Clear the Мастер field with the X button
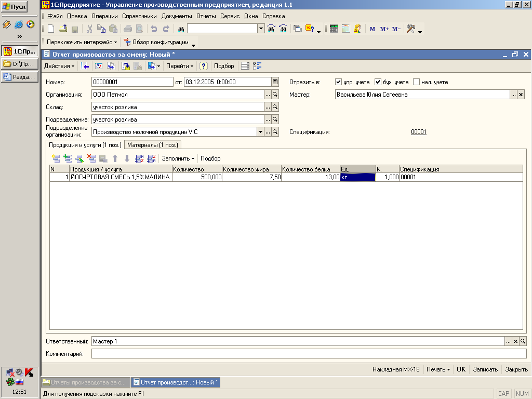This screenshot has width=532, height=399. 521,95
